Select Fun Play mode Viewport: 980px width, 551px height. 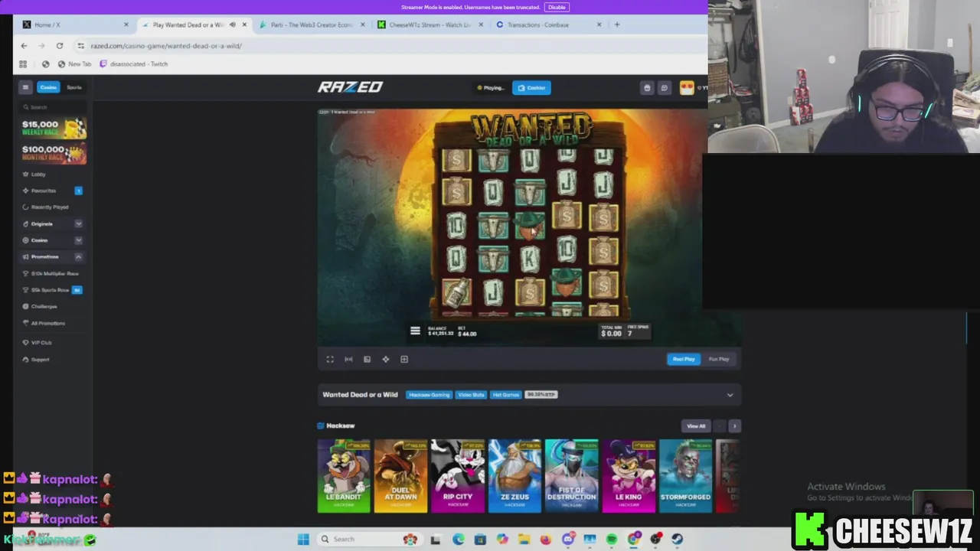pyautogui.click(x=719, y=359)
